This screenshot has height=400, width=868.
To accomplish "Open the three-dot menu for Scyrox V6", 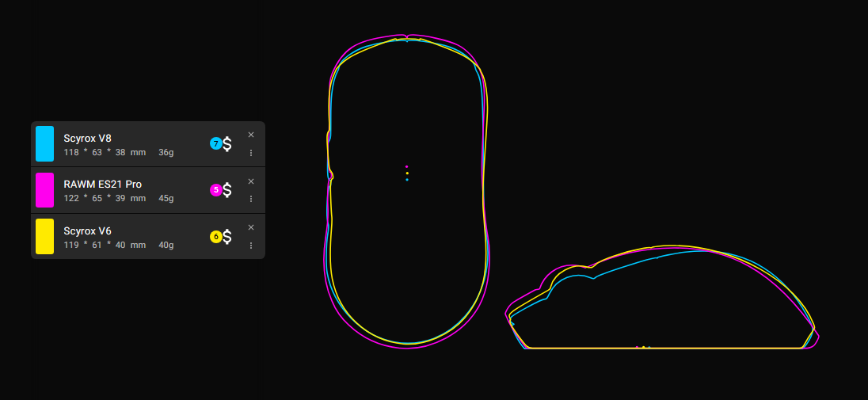I will click(x=251, y=245).
